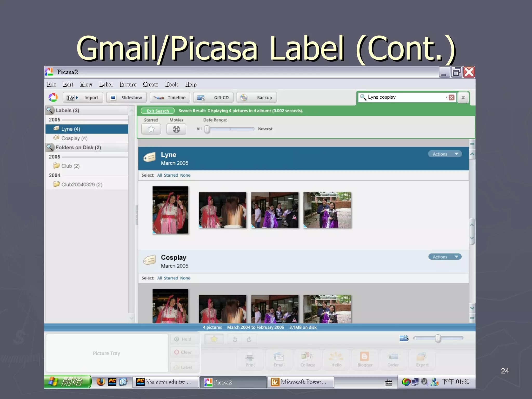
Task: Open the View menu
Action: click(x=86, y=84)
